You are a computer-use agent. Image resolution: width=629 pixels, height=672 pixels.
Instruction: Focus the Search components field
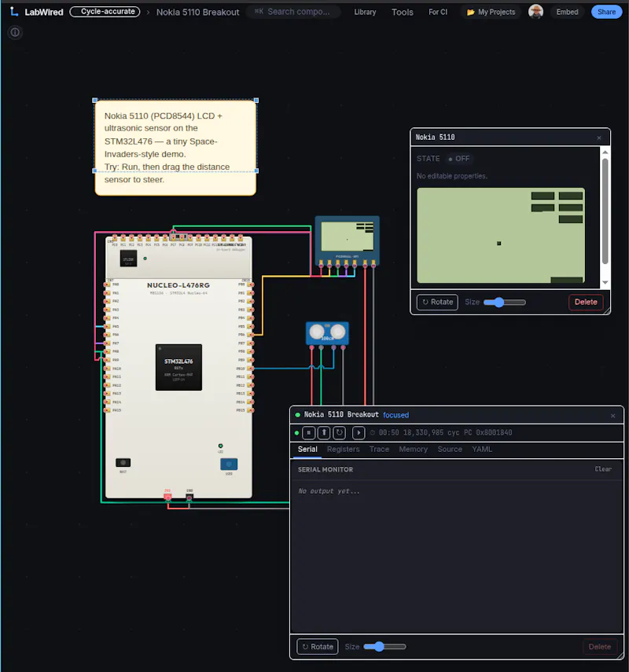click(x=294, y=12)
